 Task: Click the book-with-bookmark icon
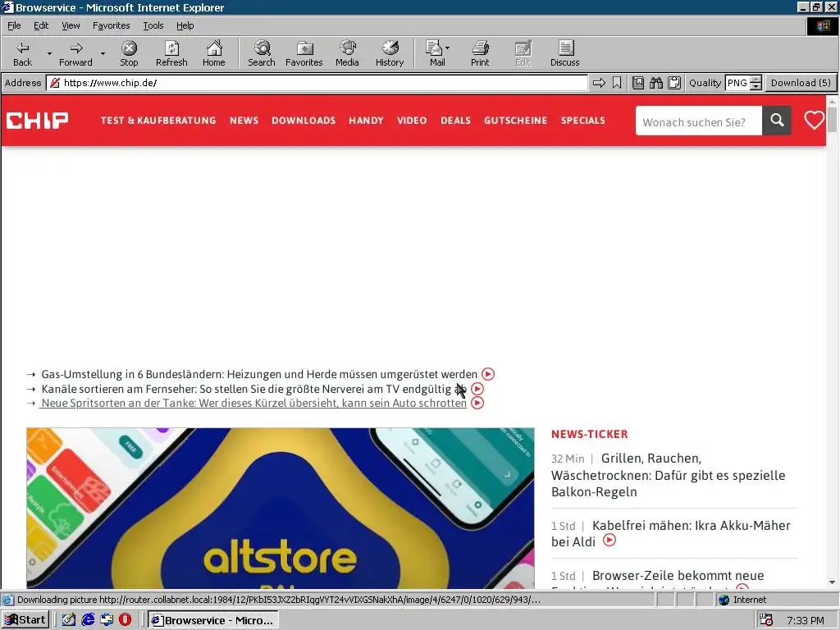(x=638, y=83)
